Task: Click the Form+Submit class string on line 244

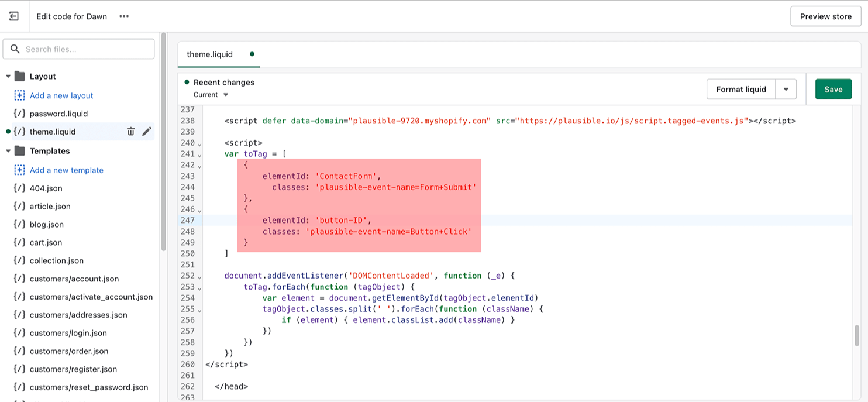Action: pyautogui.click(x=396, y=187)
